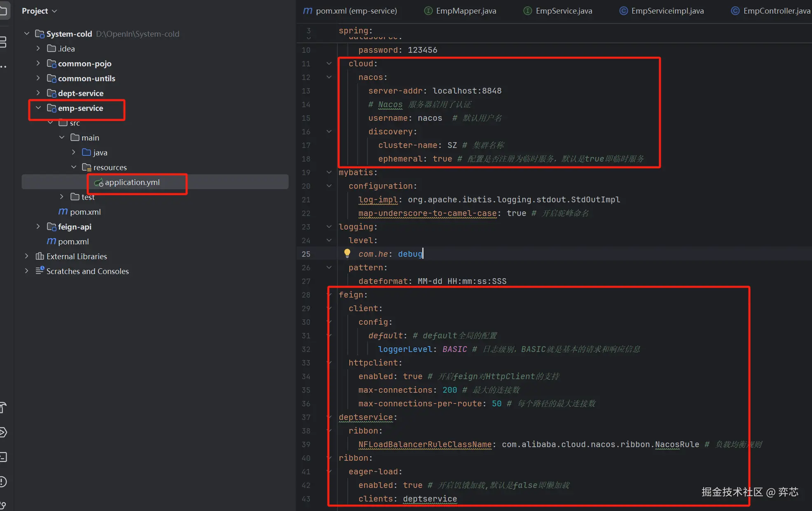Open the Build hammer tool window

[3, 408]
